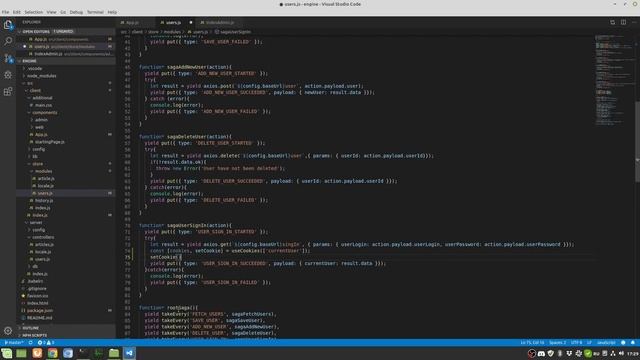640x360 pixels.
Task: Click the shield icon in the system tray
Action: (x=551, y=353)
